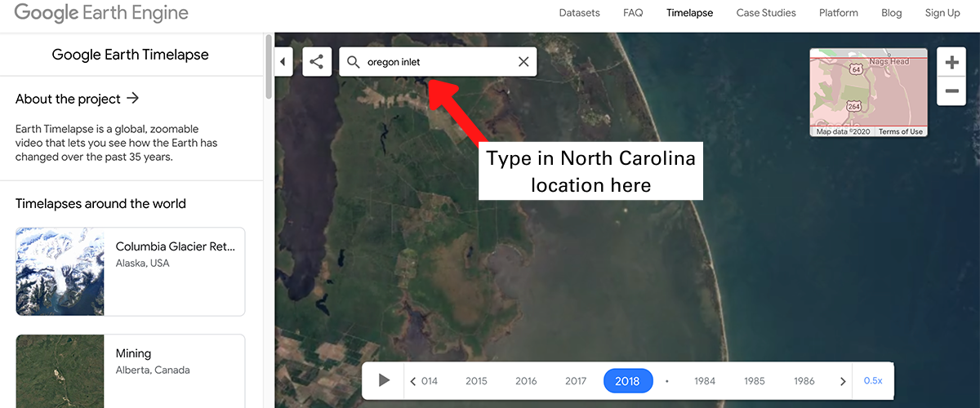Jump to year 2017 on timeline
This screenshot has height=408, width=980.
pos(576,381)
